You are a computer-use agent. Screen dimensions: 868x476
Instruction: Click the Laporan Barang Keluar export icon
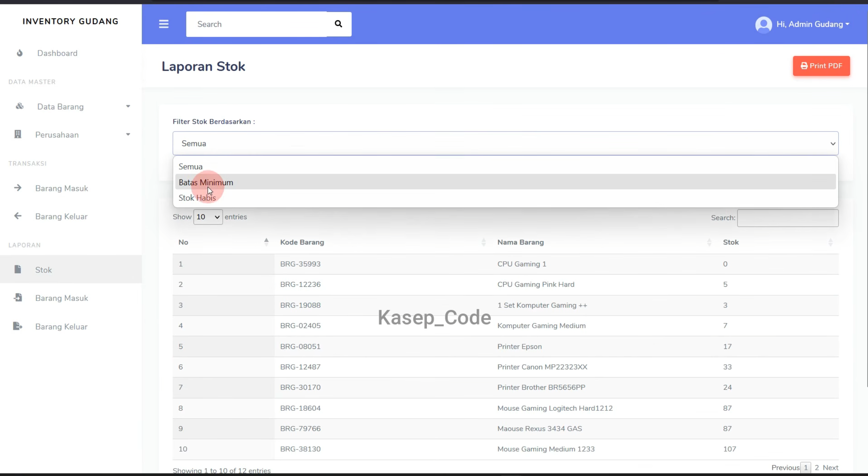(18, 326)
